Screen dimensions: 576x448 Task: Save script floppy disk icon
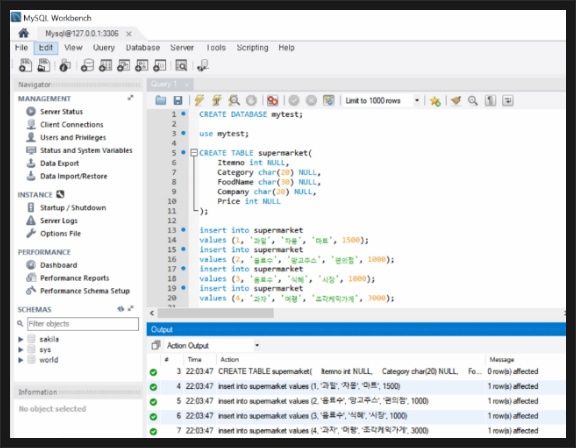[x=178, y=100]
